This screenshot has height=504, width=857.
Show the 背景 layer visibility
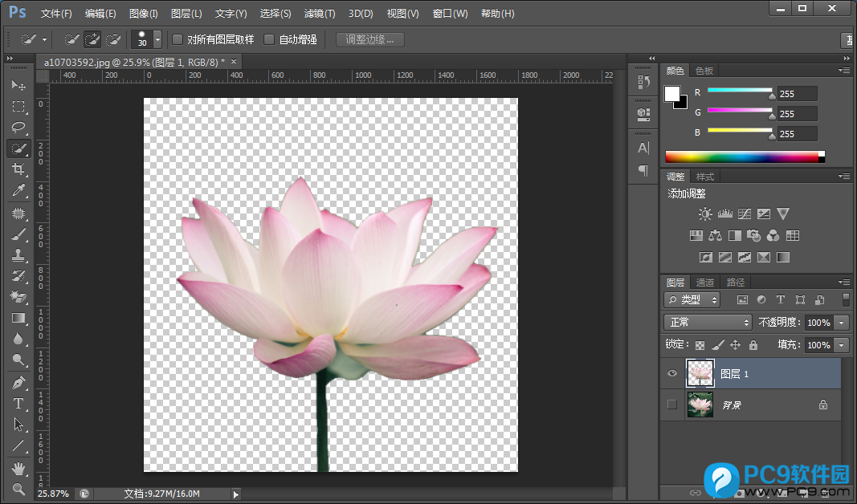[x=672, y=404]
